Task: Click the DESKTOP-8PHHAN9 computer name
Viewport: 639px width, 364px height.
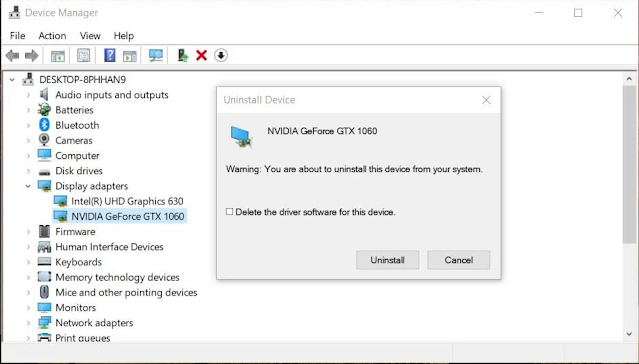Action: point(82,79)
